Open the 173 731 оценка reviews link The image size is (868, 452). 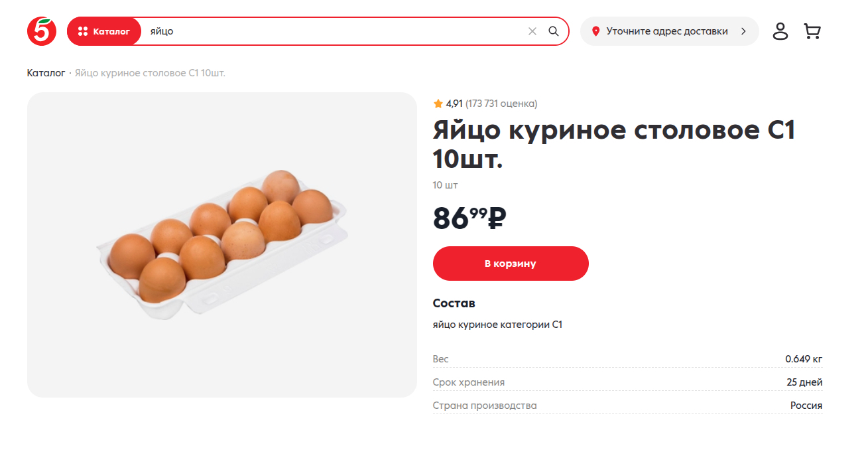501,104
